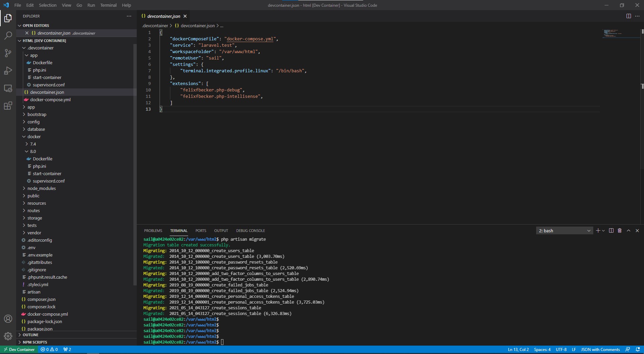Open the Search view

pos(8,36)
